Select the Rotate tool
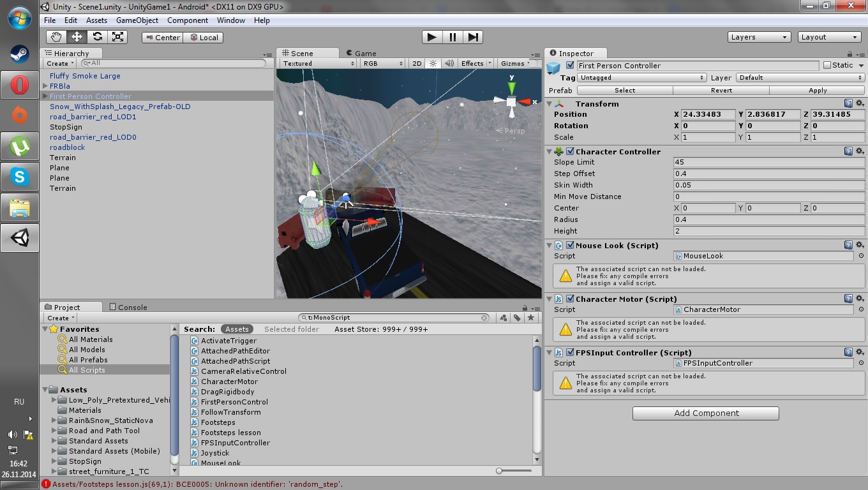 [x=97, y=37]
